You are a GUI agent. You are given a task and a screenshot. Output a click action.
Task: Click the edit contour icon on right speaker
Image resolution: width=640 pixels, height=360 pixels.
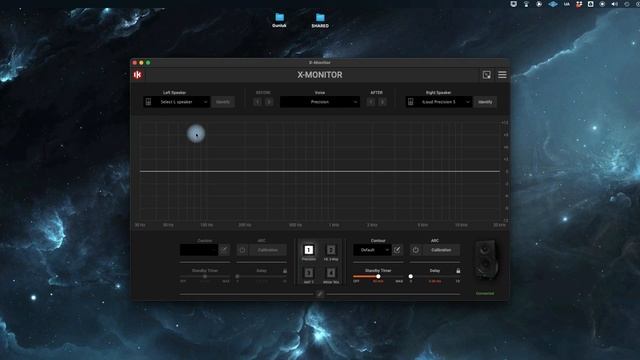(397, 250)
